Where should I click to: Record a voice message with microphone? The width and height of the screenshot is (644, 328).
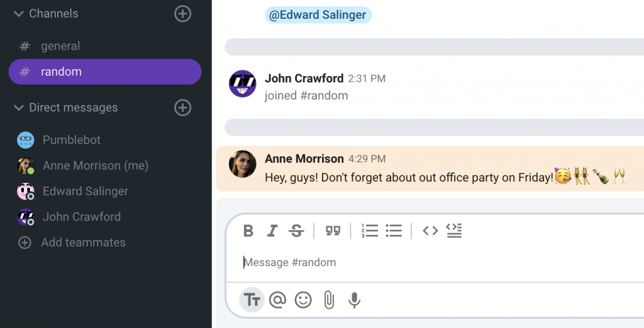354,300
